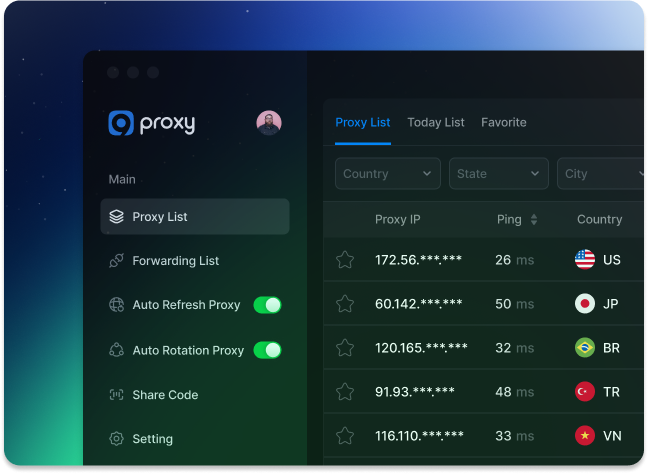This screenshot has width=648, height=474.
Task: Favorite the 60.142 proxy row
Action: [345, 304]
